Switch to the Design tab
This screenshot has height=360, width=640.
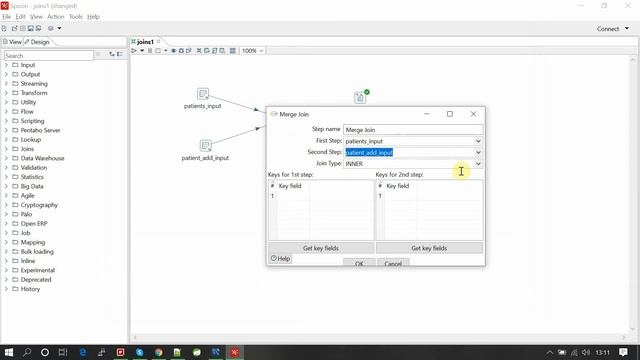(x=37, y=42)
